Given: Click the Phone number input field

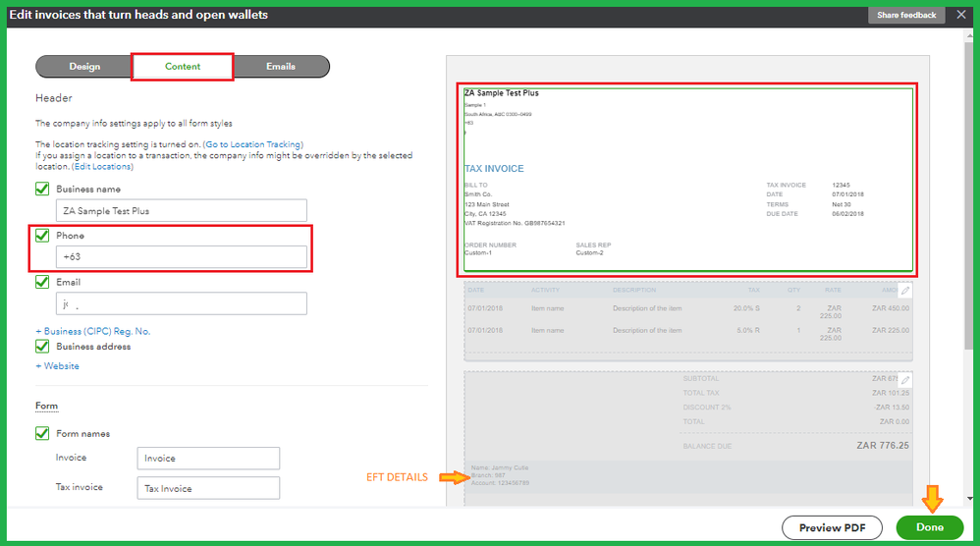Looking at the screenshot, I should (x=182, y=256).
